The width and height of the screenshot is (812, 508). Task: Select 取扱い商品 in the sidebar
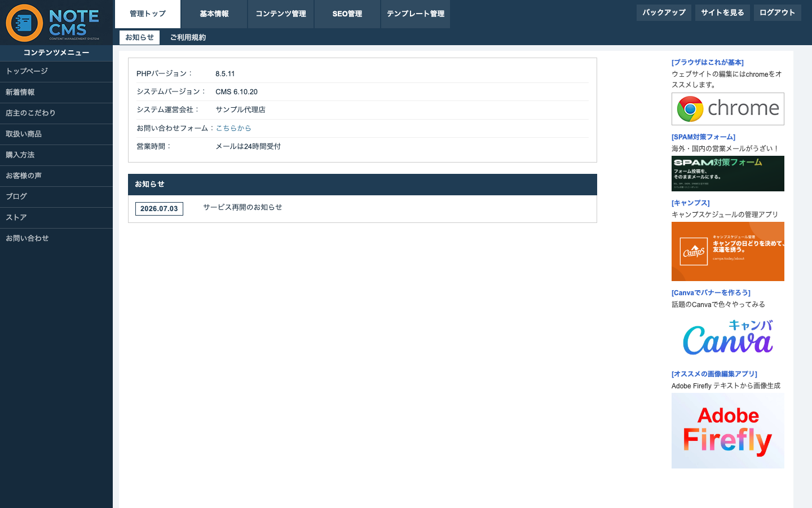[x=56, y=134]
